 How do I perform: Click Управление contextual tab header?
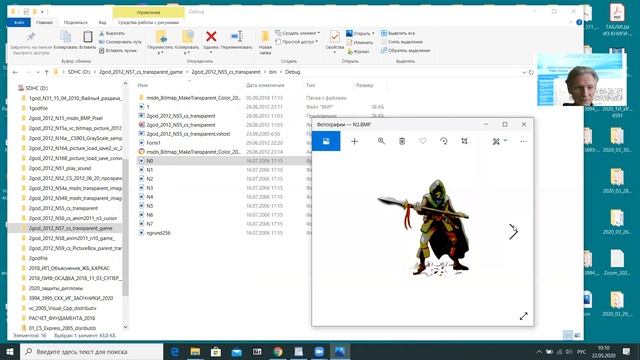pyautogui.click(x=149, y=13)
